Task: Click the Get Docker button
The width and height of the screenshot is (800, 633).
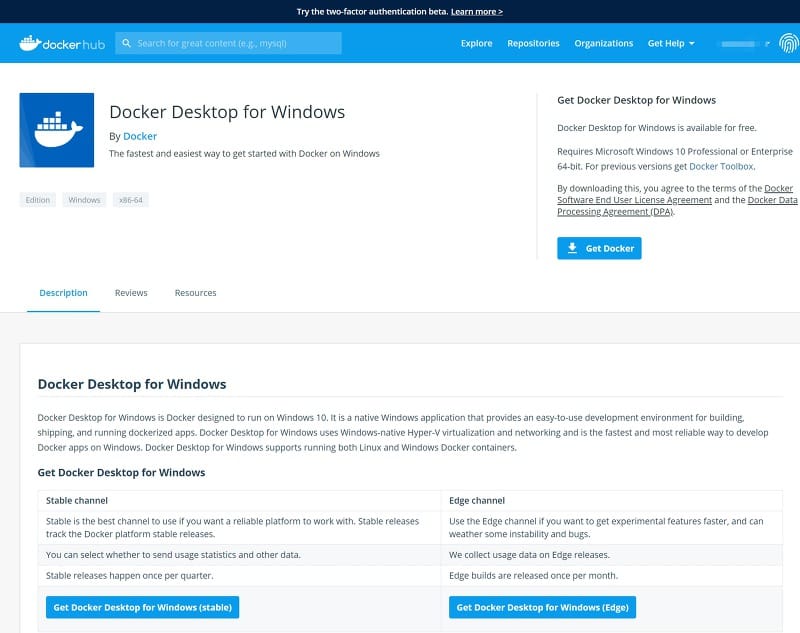Action: [599, 248]
